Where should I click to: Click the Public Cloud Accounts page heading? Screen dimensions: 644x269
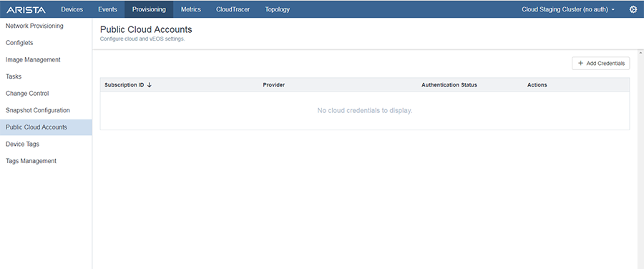click(146, 29)
